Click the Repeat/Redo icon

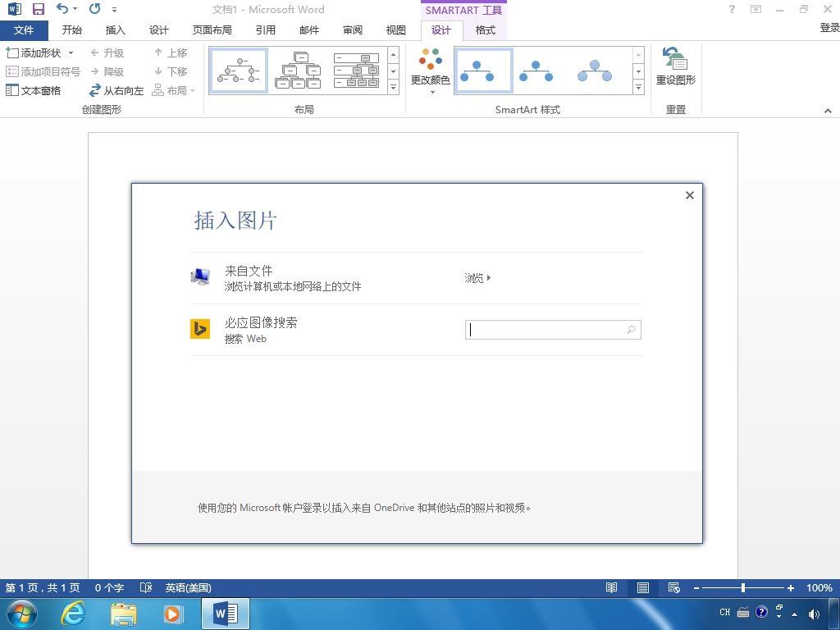pyautogui.click(x=95, y=8)
